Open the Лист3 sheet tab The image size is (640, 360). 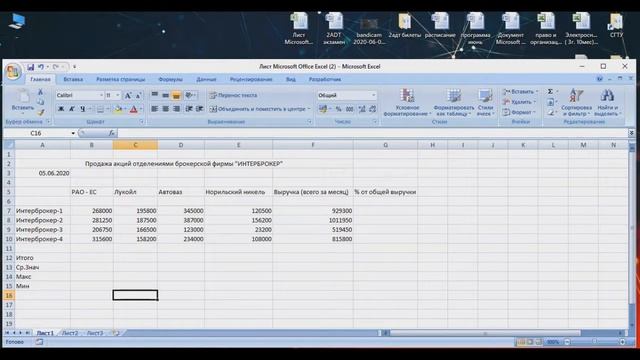tap(95, 333)
